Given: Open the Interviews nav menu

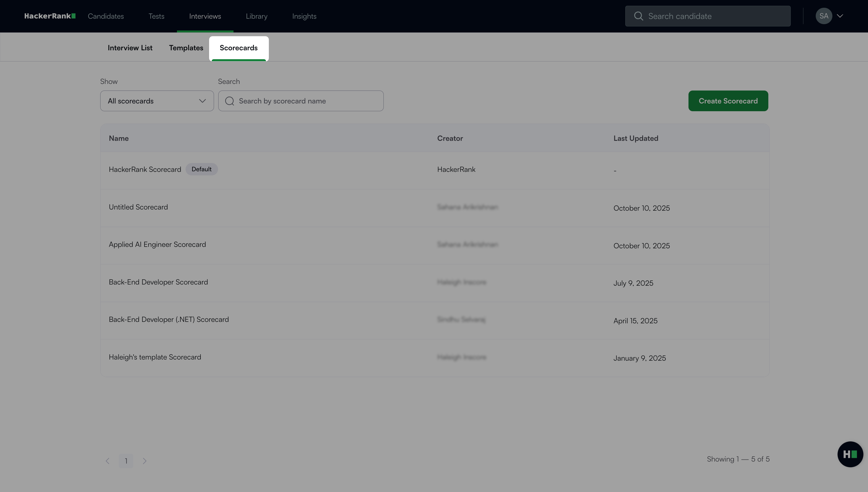Looking at the screenshot, I should (205, 16).
